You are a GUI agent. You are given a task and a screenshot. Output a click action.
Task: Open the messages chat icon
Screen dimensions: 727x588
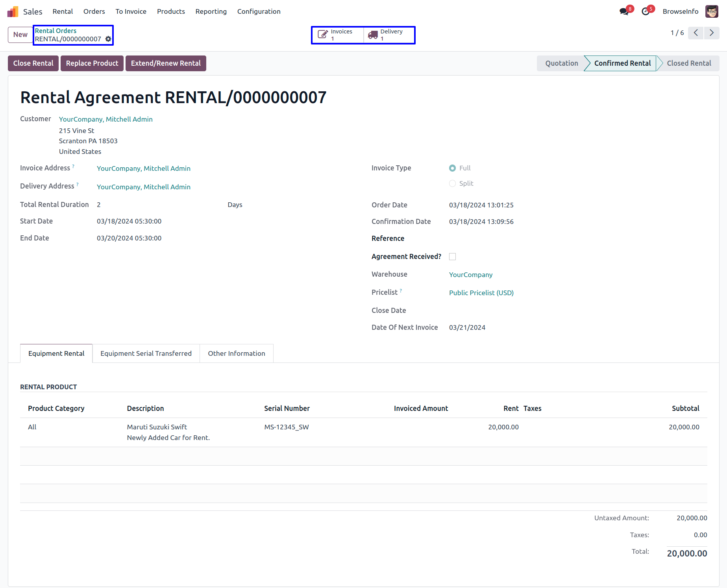point(624,11)
